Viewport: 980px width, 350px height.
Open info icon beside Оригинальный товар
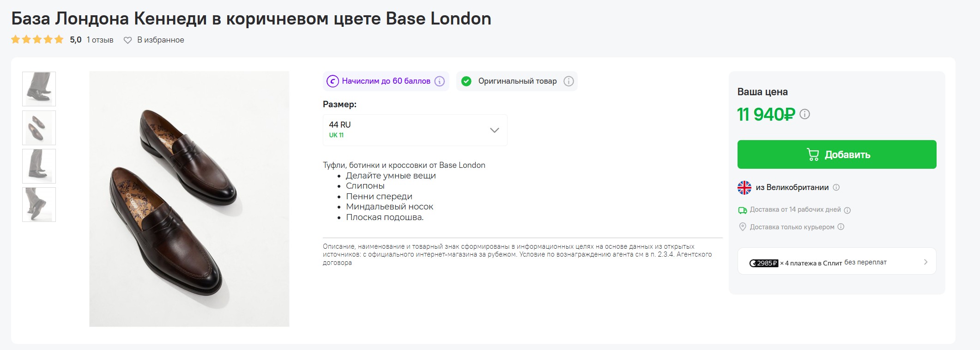(x=569, y=81)
